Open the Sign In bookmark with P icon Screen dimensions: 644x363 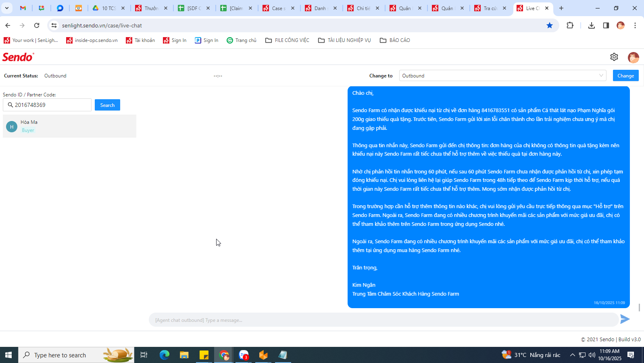tap(206, 40)
